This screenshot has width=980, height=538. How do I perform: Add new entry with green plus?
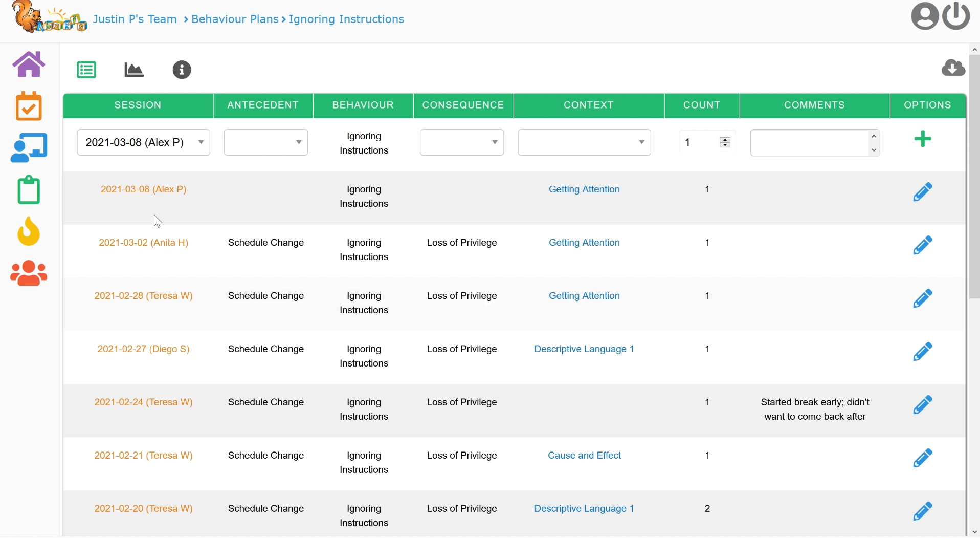(923, 139)
